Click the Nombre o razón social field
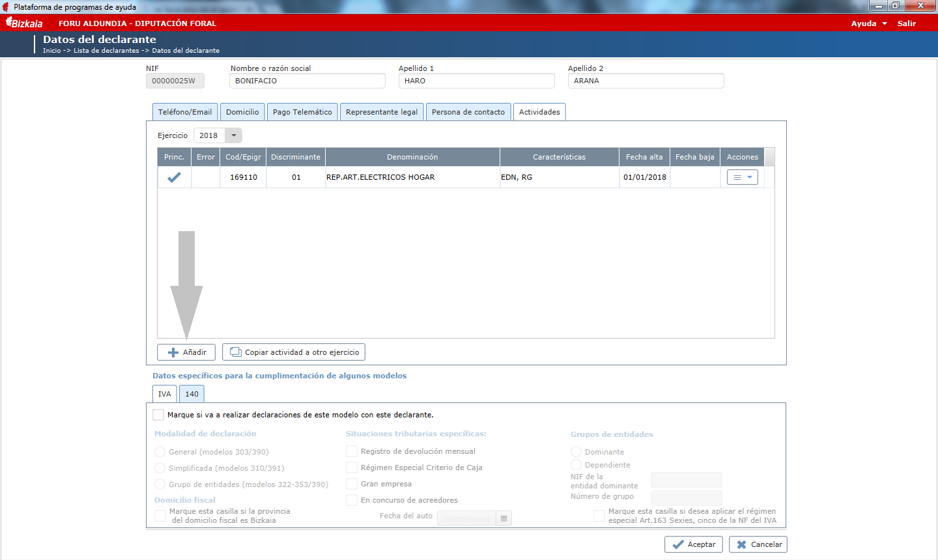The image size is (938, 560). 307,81
